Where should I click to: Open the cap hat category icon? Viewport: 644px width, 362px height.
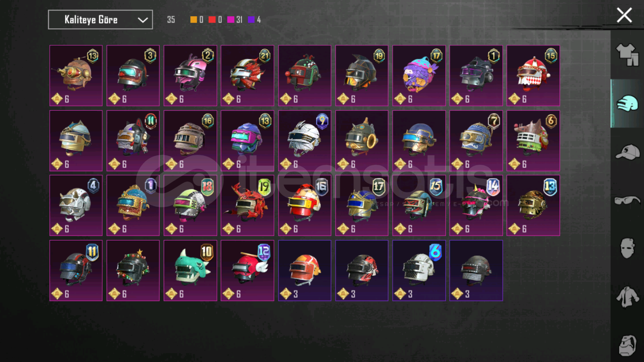(627, 152)
